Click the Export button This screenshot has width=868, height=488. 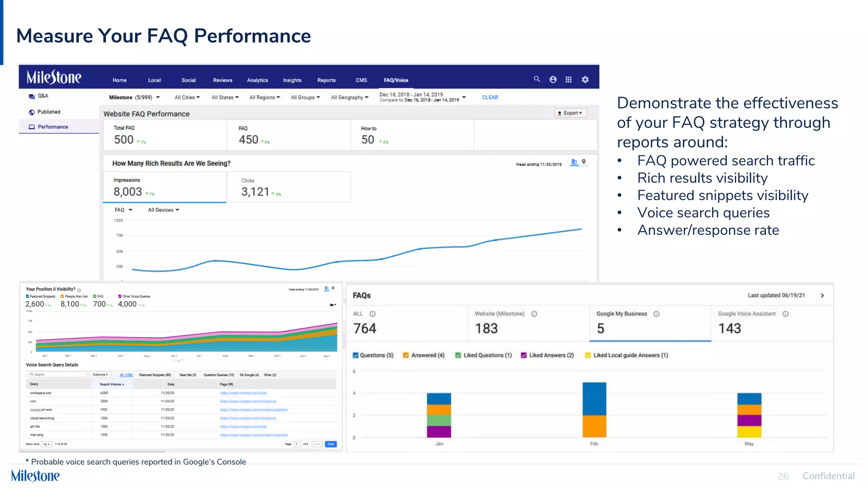pos(570,113)
